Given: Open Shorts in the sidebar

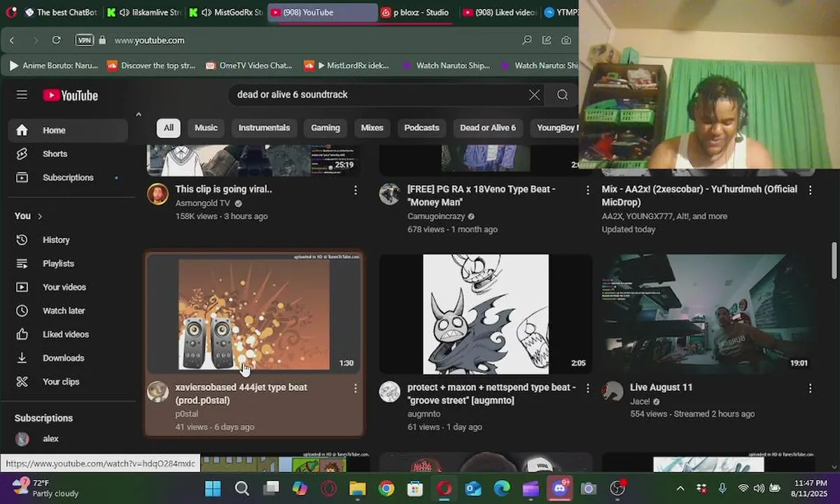Looking at the screenshot, I should 68,154.
